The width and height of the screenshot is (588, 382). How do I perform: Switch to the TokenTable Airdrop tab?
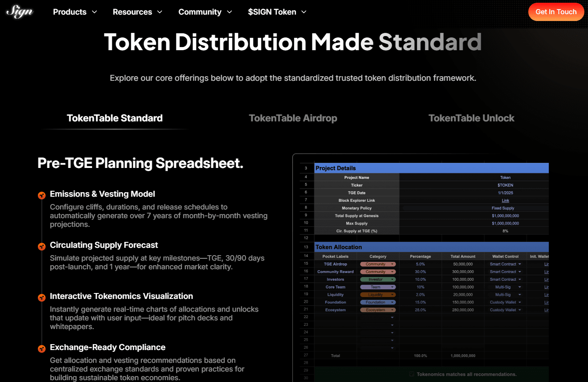coord(293,118)
